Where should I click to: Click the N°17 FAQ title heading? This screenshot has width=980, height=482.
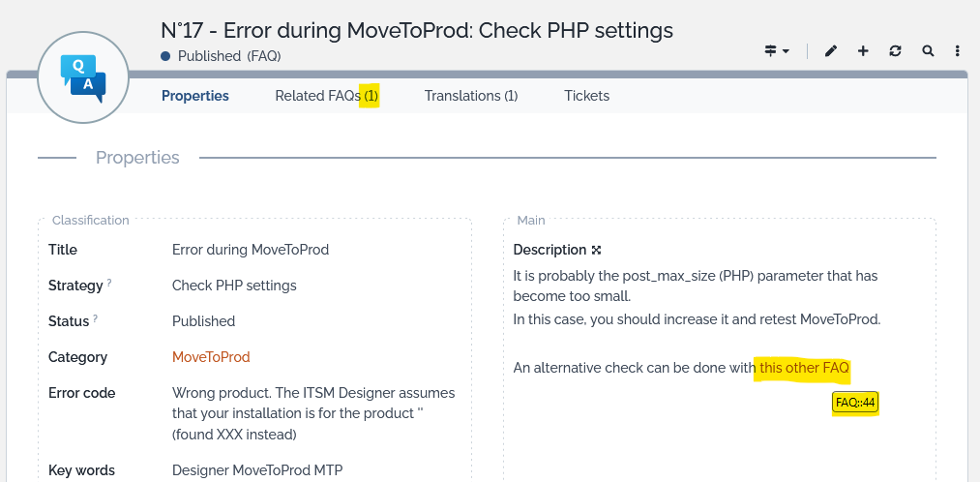416,30
